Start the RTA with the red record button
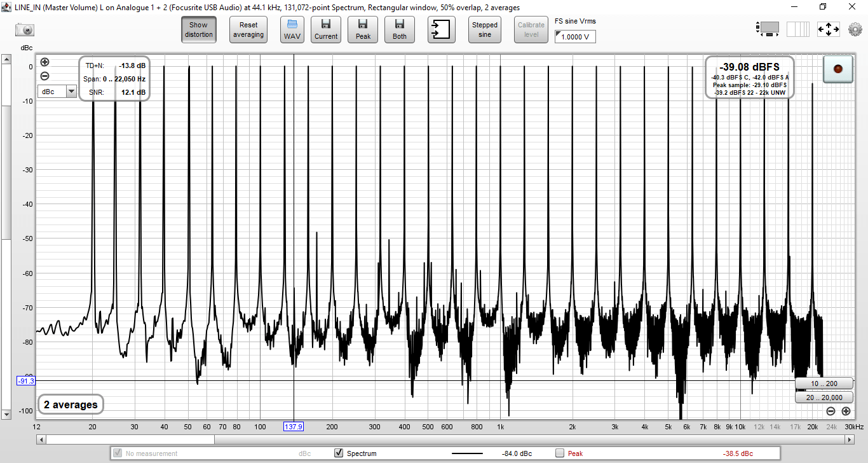Screen dimensions: 868x463 click(837, 69)
